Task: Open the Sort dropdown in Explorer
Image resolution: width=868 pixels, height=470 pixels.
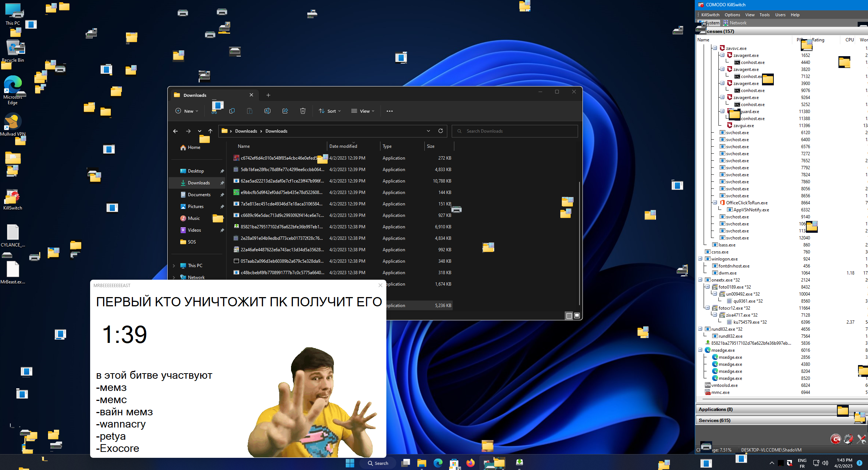Action: coord(330,111)
